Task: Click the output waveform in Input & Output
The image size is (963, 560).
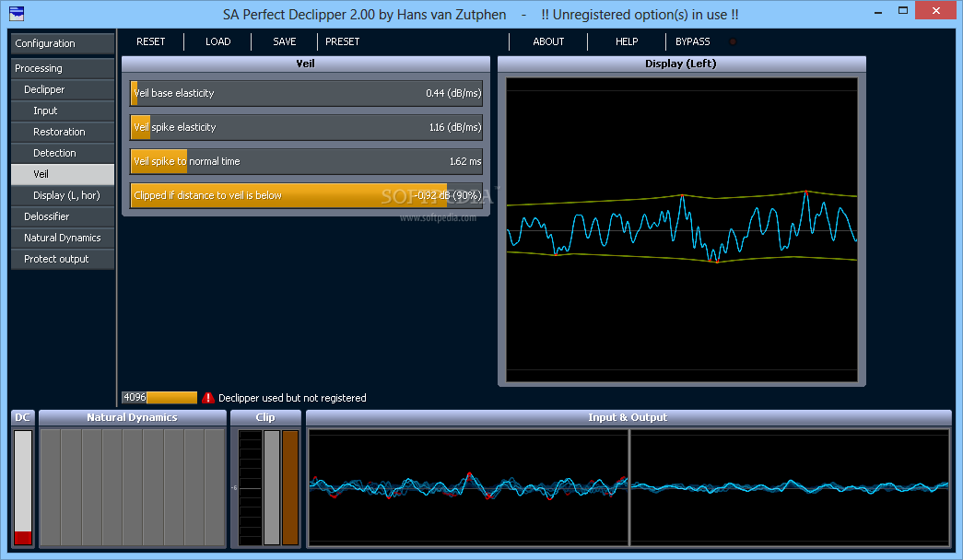Action: click(x=790, y=487)
